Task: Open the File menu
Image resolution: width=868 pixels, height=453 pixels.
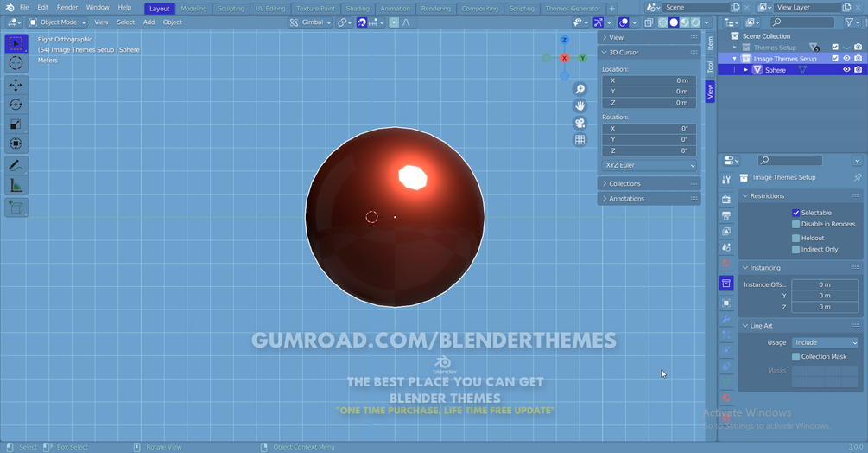Action: click(24, 8)
